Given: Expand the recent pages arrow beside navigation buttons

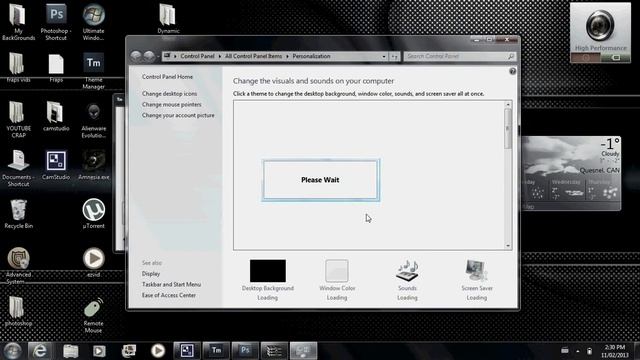Looking at the screenshot, I should (158, 56).
